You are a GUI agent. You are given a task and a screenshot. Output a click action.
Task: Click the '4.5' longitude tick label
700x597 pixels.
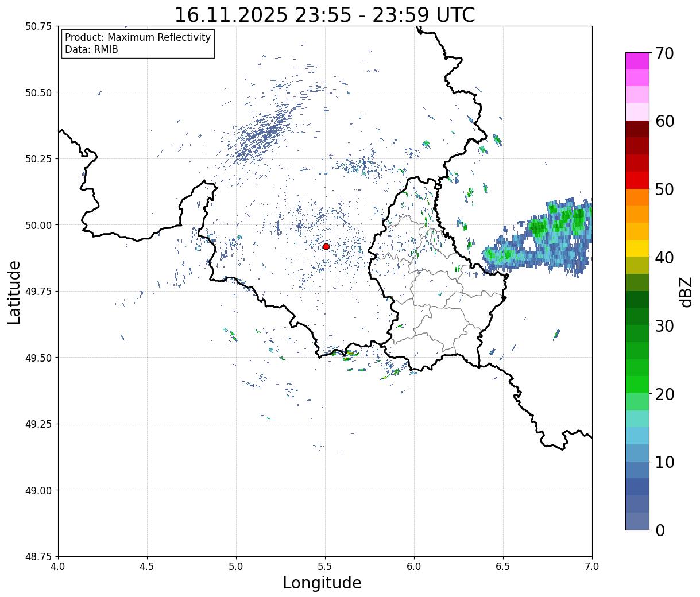click(x=147, y=567)
